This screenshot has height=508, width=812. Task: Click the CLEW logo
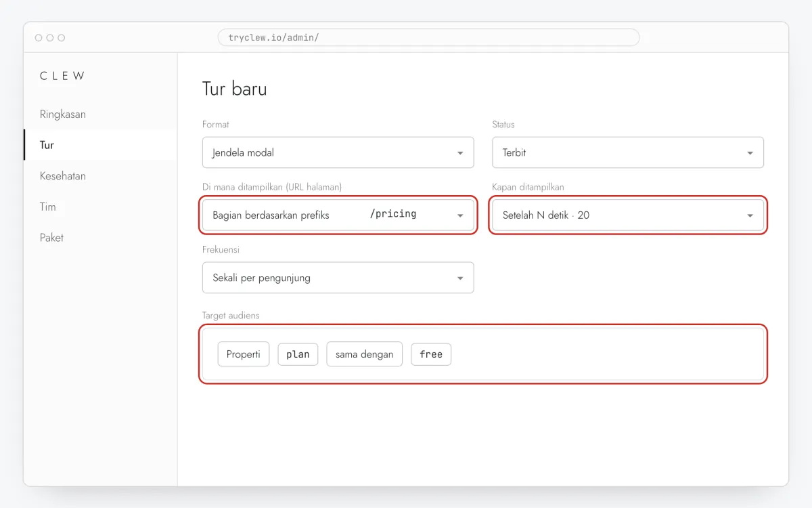[62, 76]
